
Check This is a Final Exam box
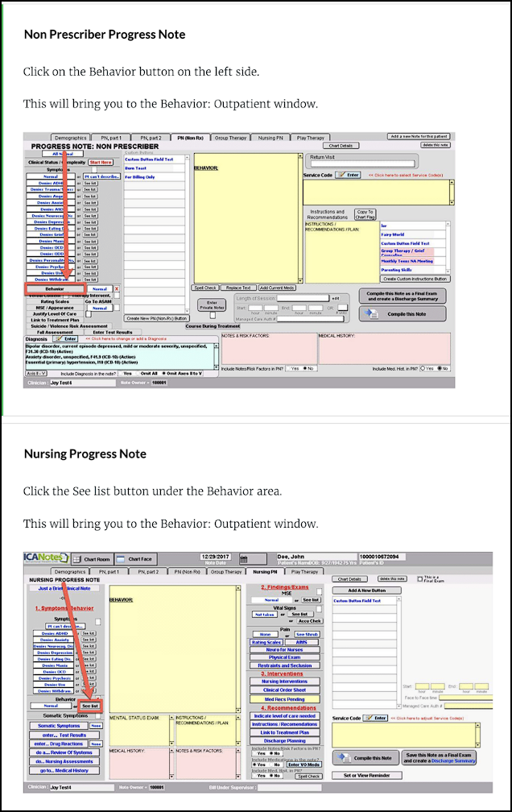(419, 579)
